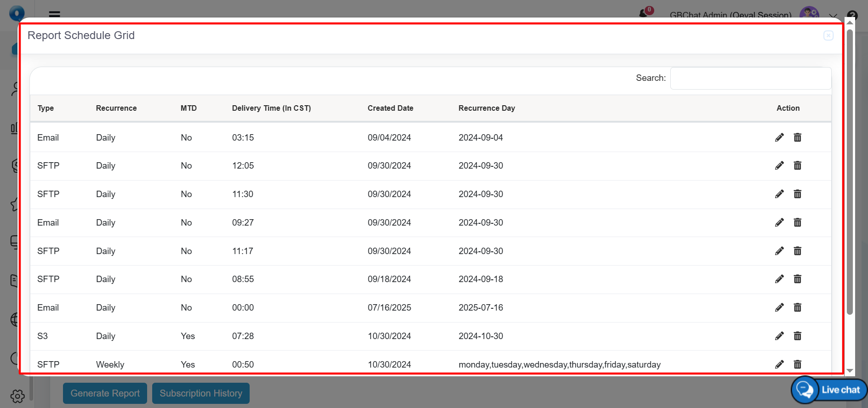The height and width of the screenshot is (408, 868).
Task: Select the '03:15' delivery time cell
Action: pos(243,137)
